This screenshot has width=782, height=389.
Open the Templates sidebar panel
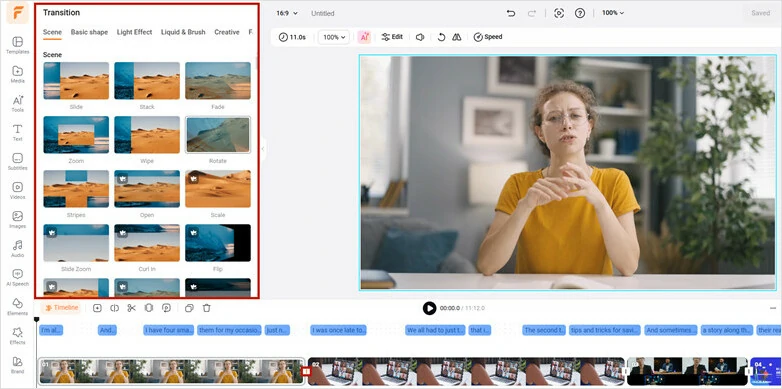[17, 44]
